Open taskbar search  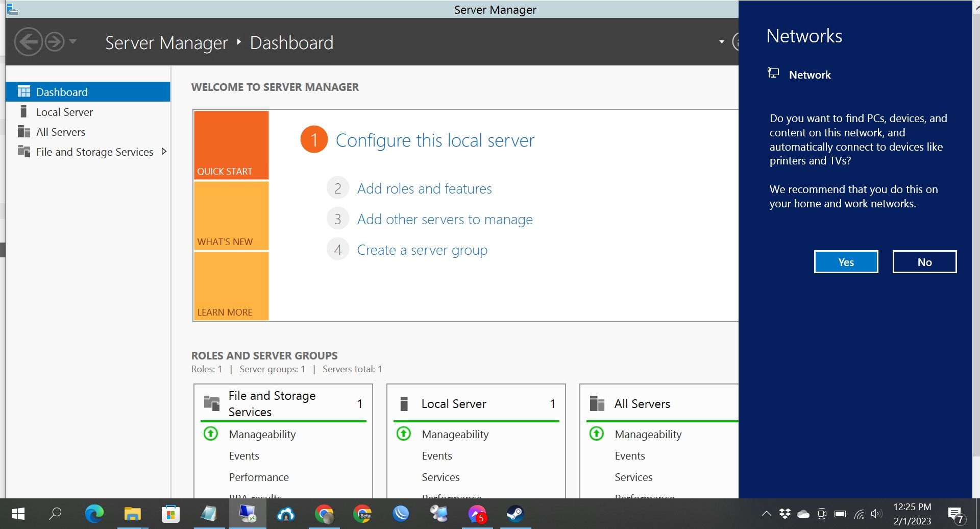pos(55,513)
